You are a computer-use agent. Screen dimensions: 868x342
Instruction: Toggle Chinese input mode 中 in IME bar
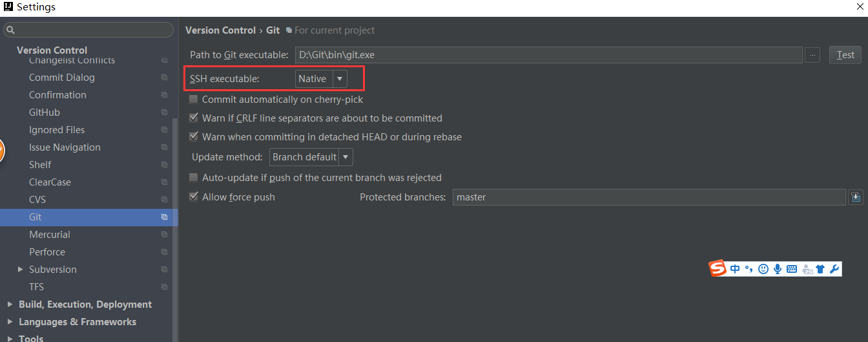pyautogui.click(x=735, y=268)
